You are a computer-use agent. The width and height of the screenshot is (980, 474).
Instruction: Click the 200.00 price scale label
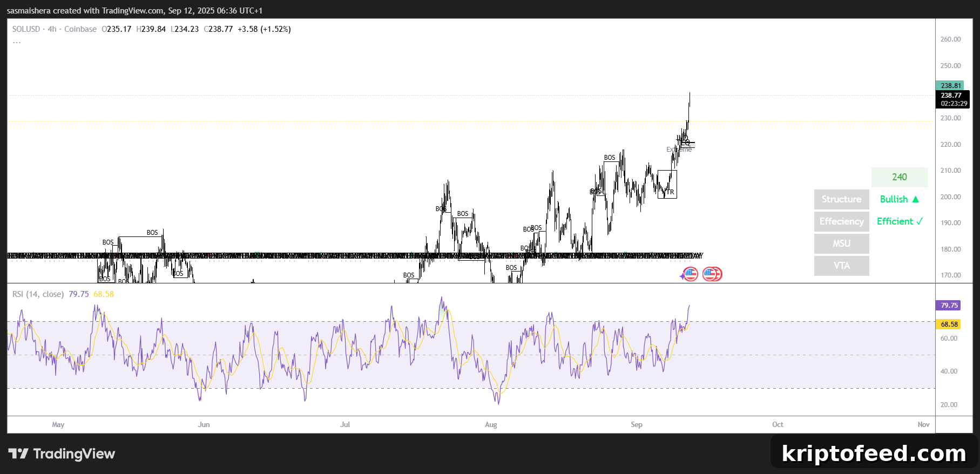pos(950,197)
